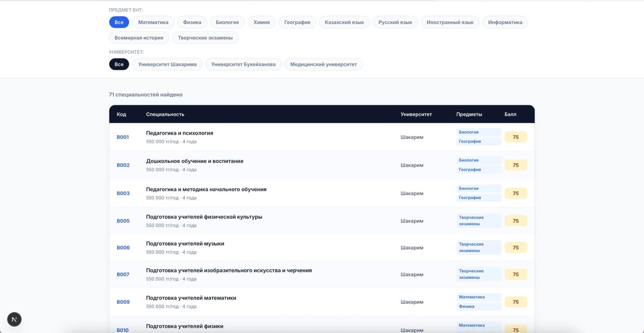Click Биология tag in B002 row

tap(479, 160)
